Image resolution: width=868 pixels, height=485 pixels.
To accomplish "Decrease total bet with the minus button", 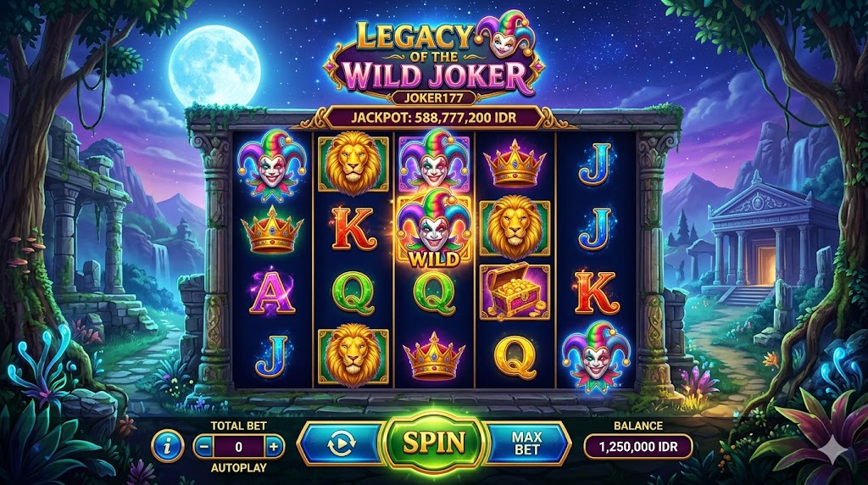I will 204,446.
